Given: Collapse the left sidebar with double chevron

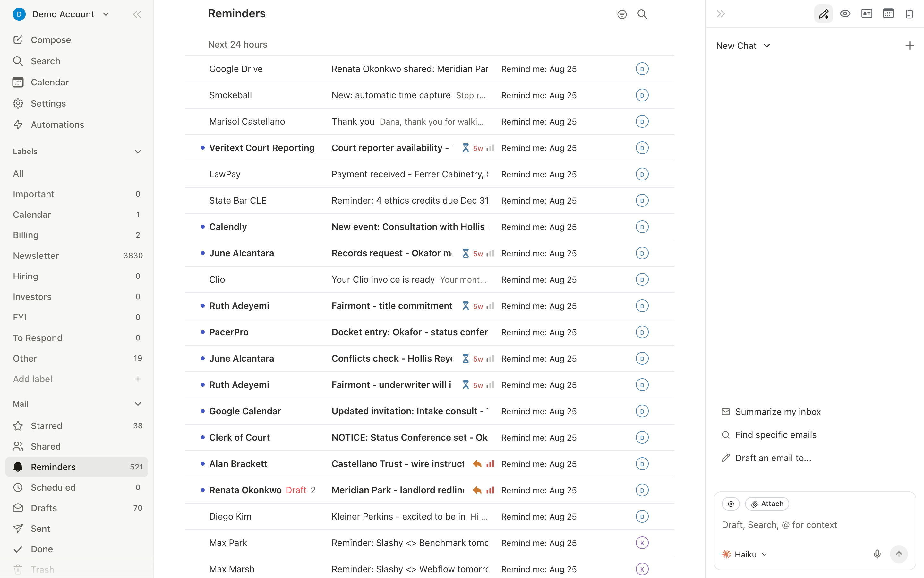Looking at the screenshot, I should click(137, 14).
